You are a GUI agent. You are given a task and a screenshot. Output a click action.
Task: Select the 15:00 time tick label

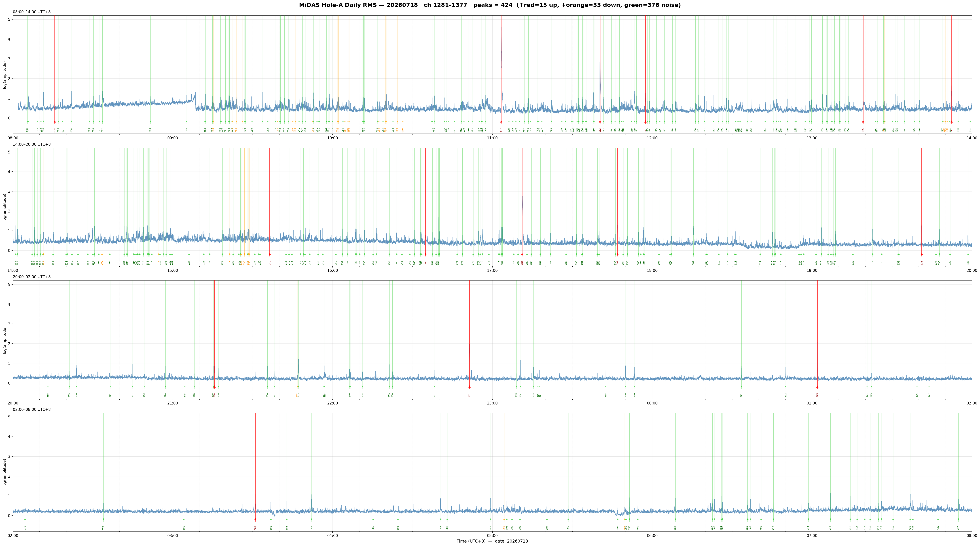tap(173, 271)
